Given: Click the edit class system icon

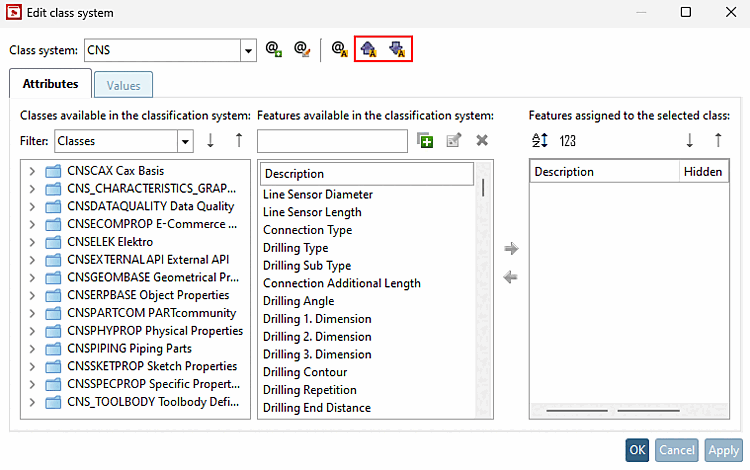Looking at the screenshot, I should click(x=302, y=49).
